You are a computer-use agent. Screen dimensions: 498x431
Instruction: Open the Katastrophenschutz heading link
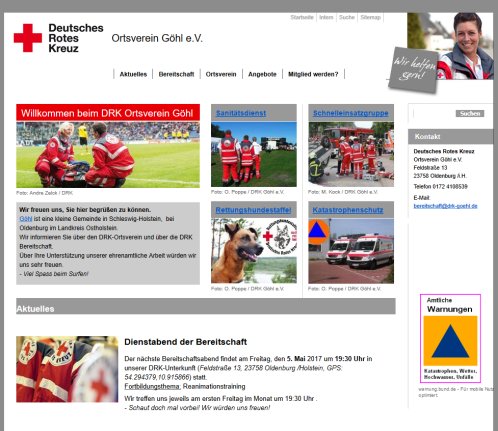point(348,210)
